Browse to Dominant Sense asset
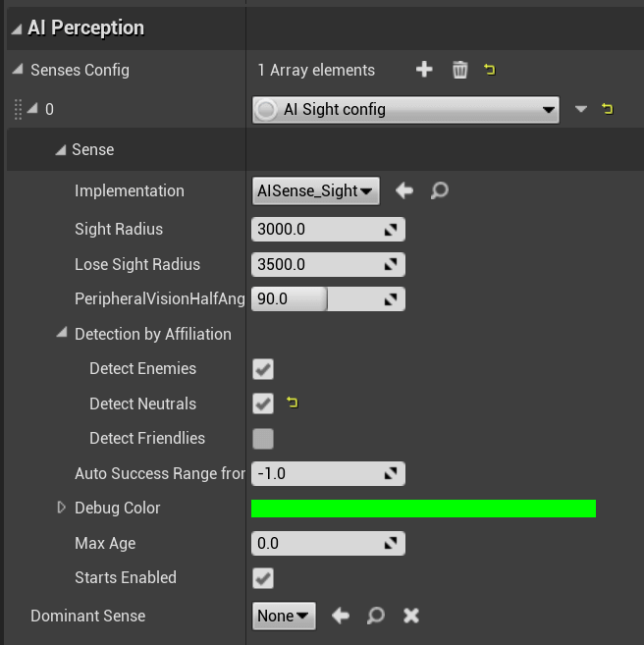 (375, 616)
